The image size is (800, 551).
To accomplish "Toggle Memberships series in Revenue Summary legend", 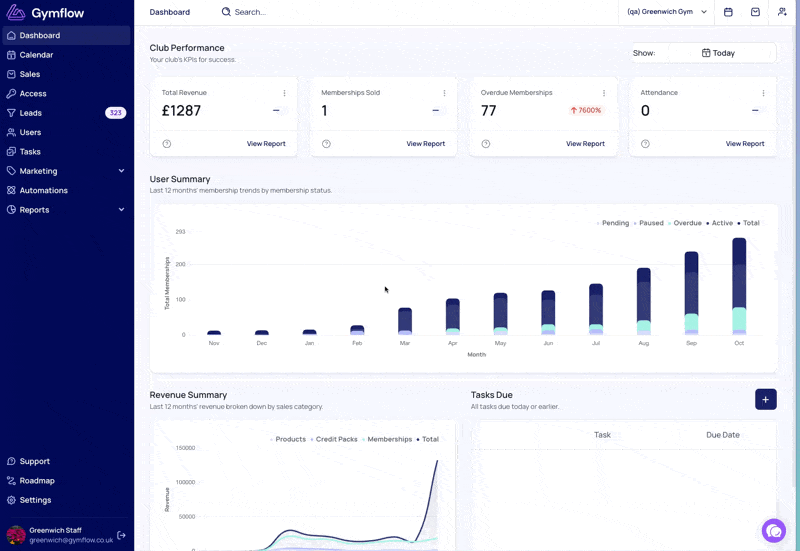I will [x=387, y=439].
